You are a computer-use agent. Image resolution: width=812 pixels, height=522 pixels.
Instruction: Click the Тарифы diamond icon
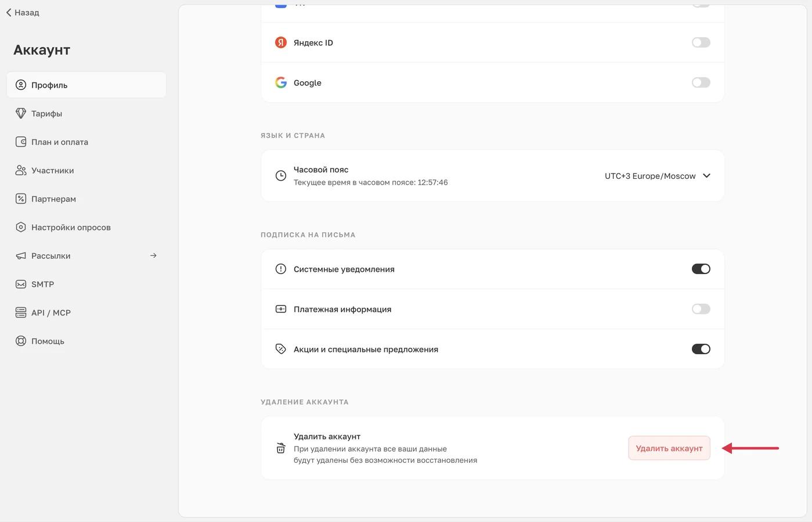21,113
